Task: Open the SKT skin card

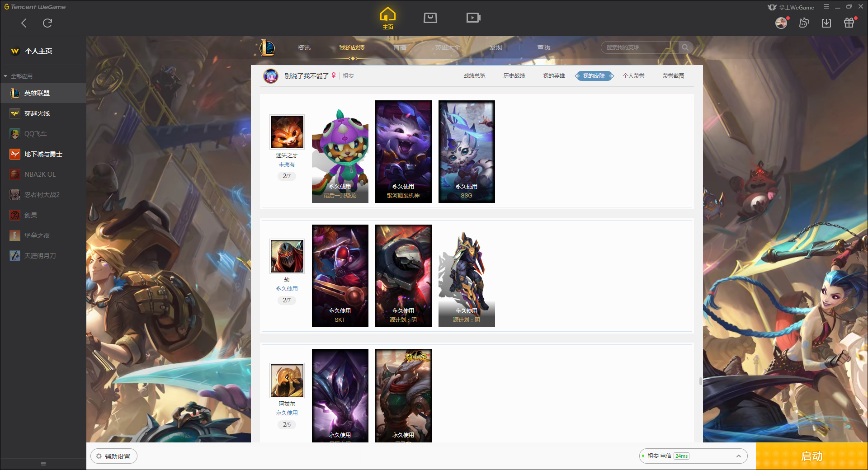Action: click(x=340, y=276)
